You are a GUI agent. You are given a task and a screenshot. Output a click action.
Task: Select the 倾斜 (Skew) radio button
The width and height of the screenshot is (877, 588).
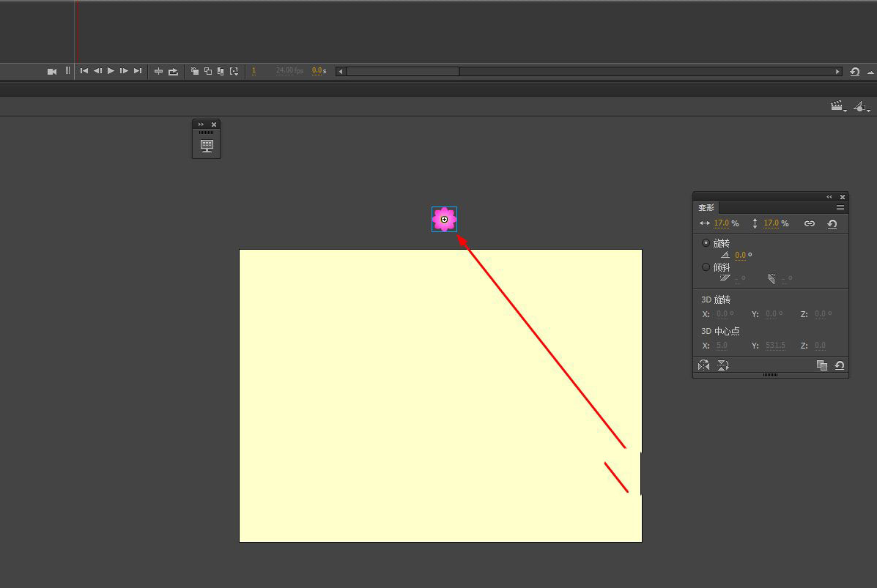point(706,267)
